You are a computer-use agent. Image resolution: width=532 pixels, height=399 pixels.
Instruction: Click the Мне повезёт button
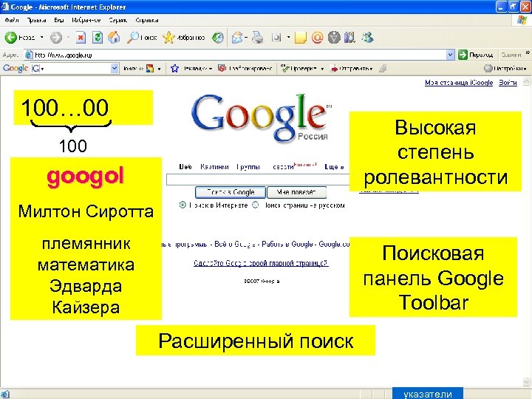[x=296, y=192]
